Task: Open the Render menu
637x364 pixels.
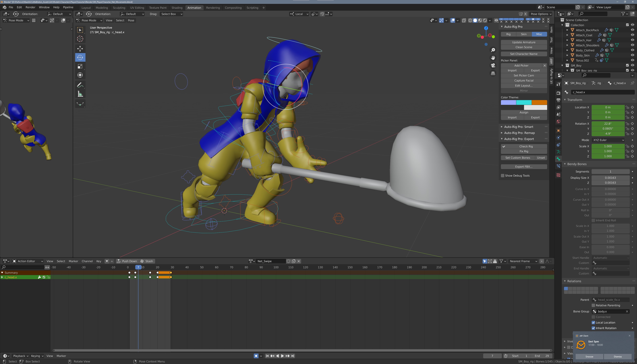Action: coord(30,7)
